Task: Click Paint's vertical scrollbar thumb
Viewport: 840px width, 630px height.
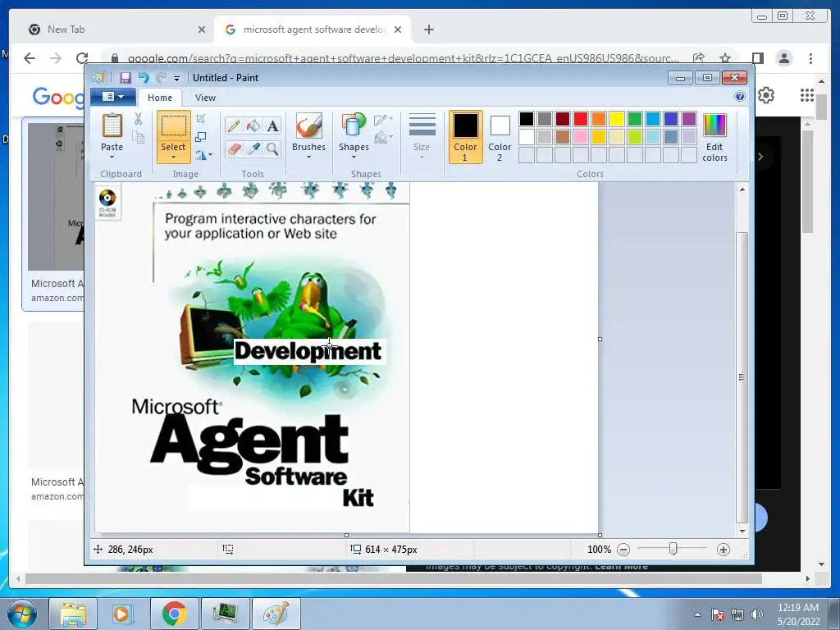Action: click(x=742, y=377)
